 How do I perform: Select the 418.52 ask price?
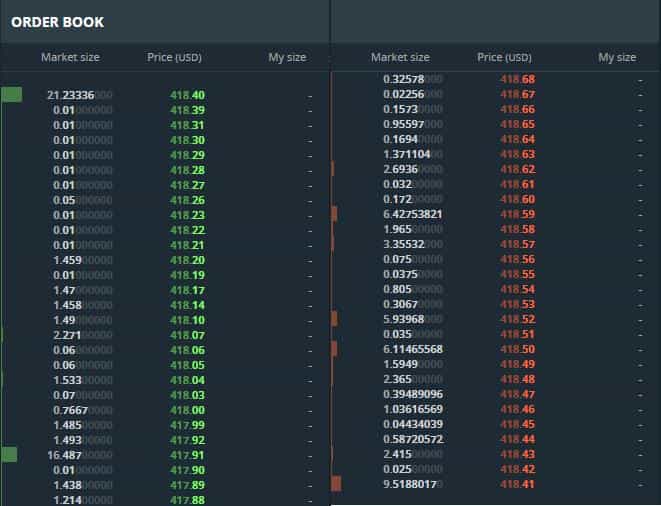tap(517, 319)
